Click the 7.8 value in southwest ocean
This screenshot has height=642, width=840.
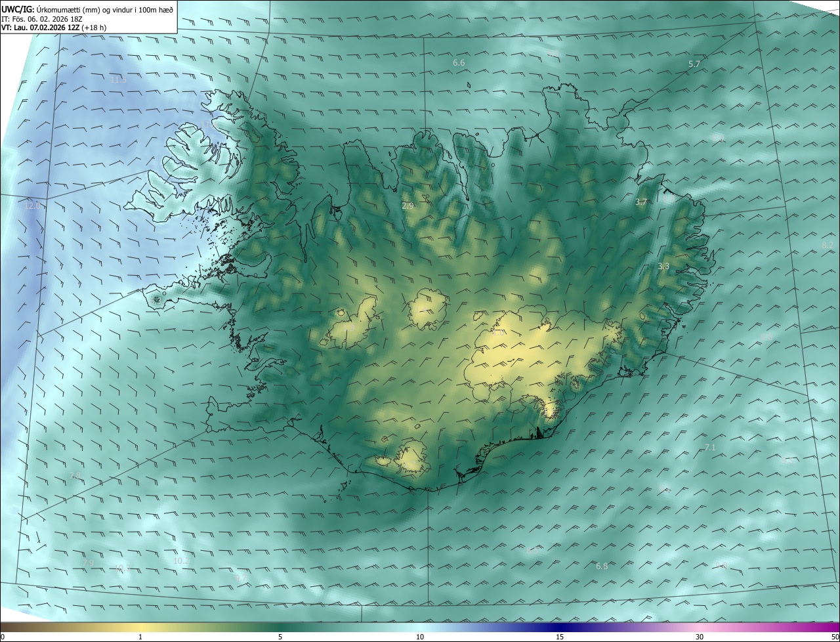click(74, 475)
